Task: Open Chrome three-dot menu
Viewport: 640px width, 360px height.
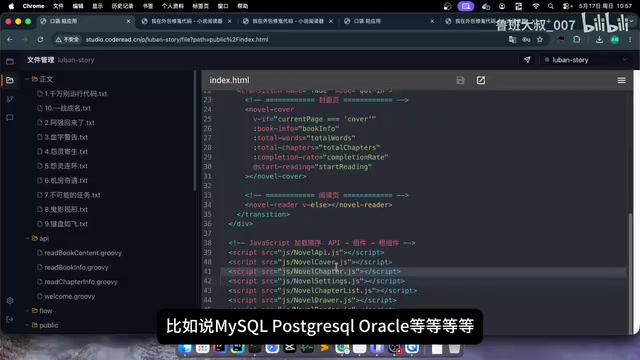Action: pyautogui.click(x=630, y=40)
